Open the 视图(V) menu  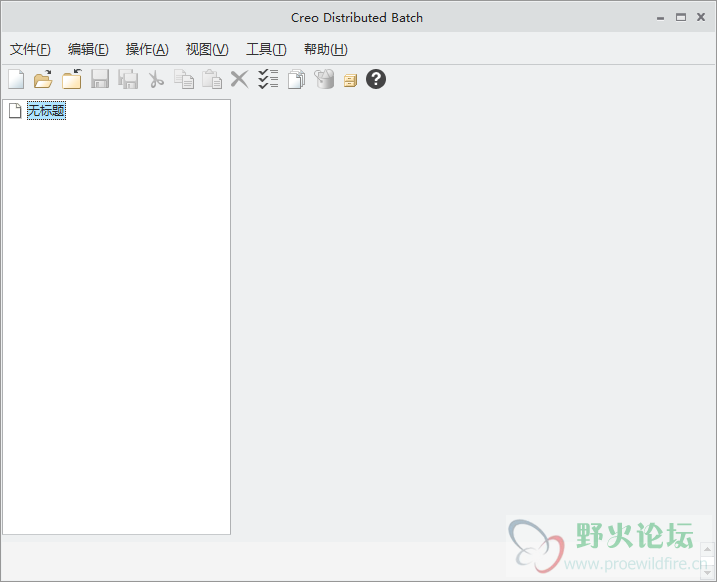pos(207,49)
